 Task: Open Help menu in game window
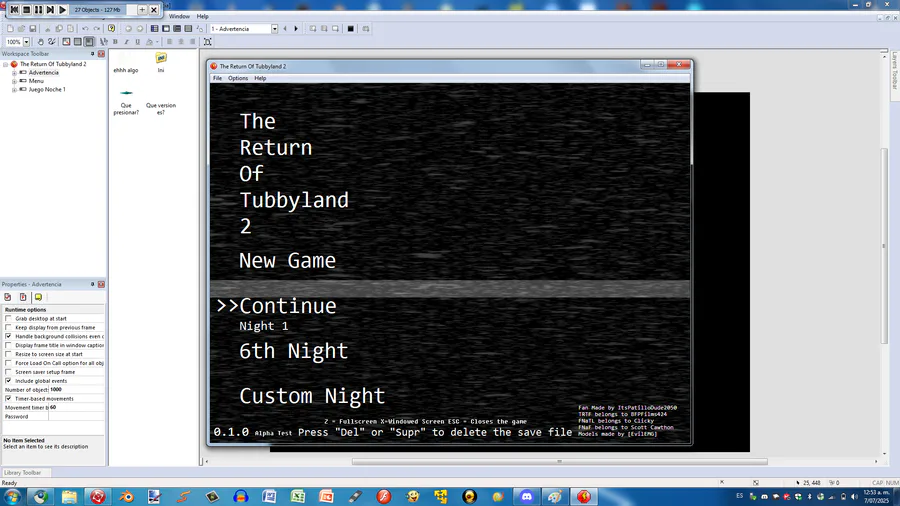click(x=260, y=79)
